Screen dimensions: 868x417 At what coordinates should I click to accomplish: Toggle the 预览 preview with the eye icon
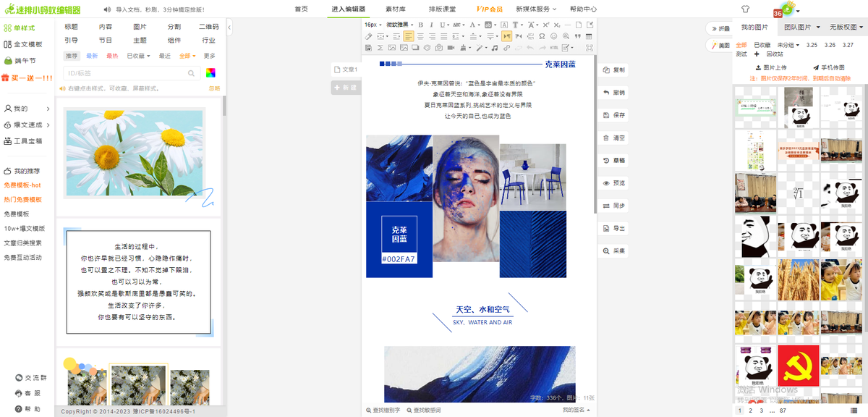tap(613, 184)
